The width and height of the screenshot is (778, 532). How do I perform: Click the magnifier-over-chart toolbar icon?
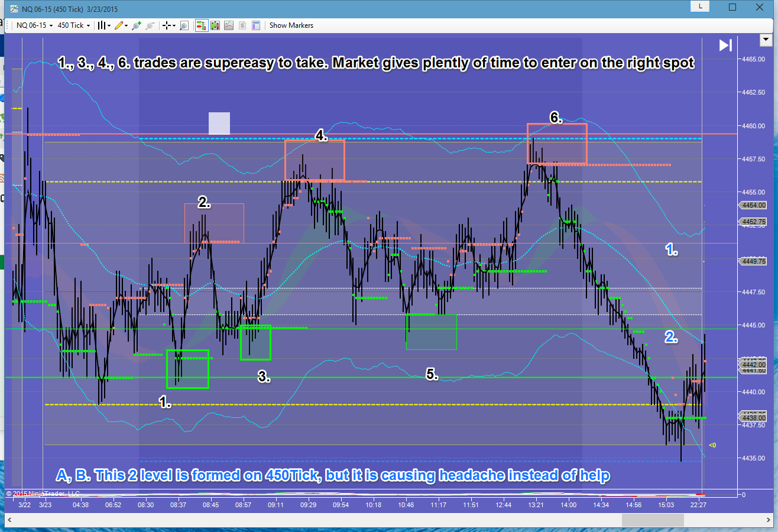[x=184, y=25]
